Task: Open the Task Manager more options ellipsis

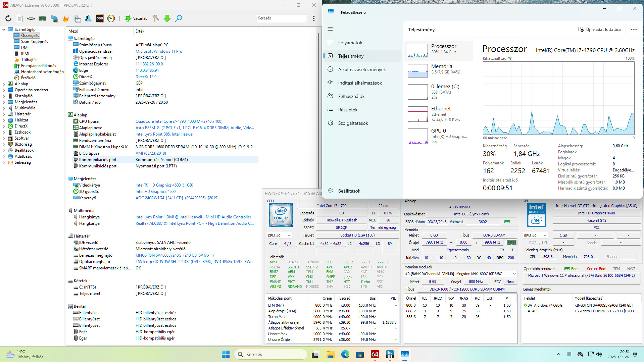Action: (x=634, y=30)
